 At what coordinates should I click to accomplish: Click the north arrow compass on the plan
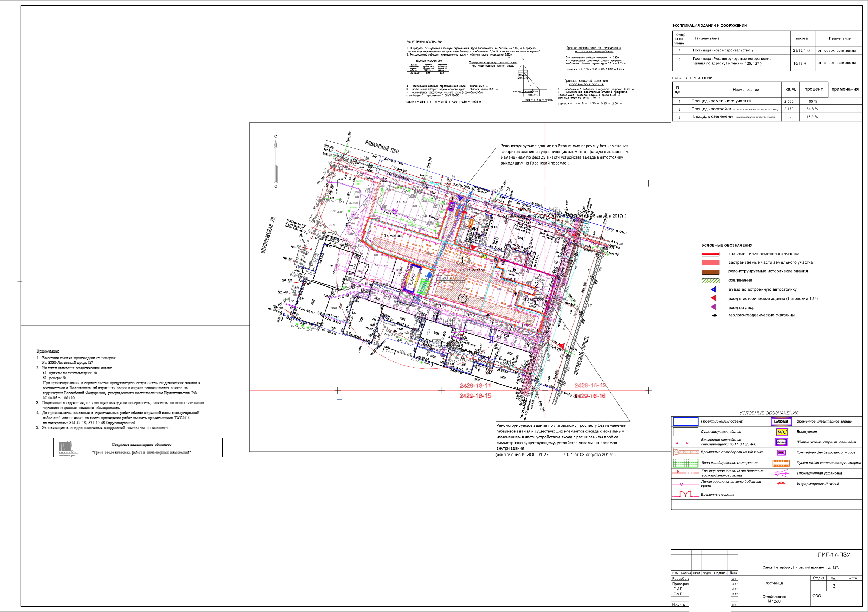click(x=276, y=161)
